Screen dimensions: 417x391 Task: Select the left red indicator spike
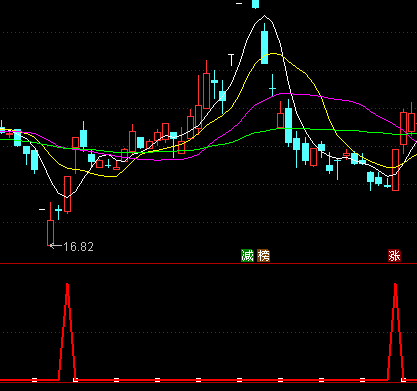tap(68, 332)
